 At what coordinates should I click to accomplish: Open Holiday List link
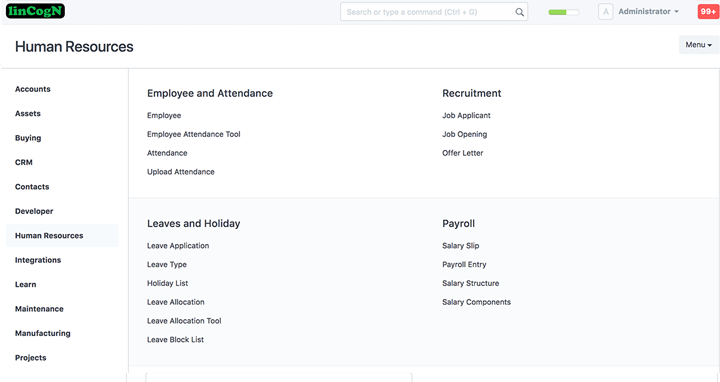coord(167,284)
